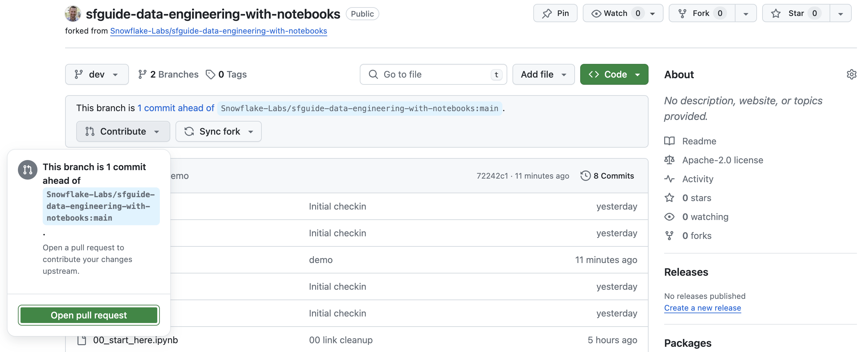Click the repository owner avatar

tap(73, 13)
